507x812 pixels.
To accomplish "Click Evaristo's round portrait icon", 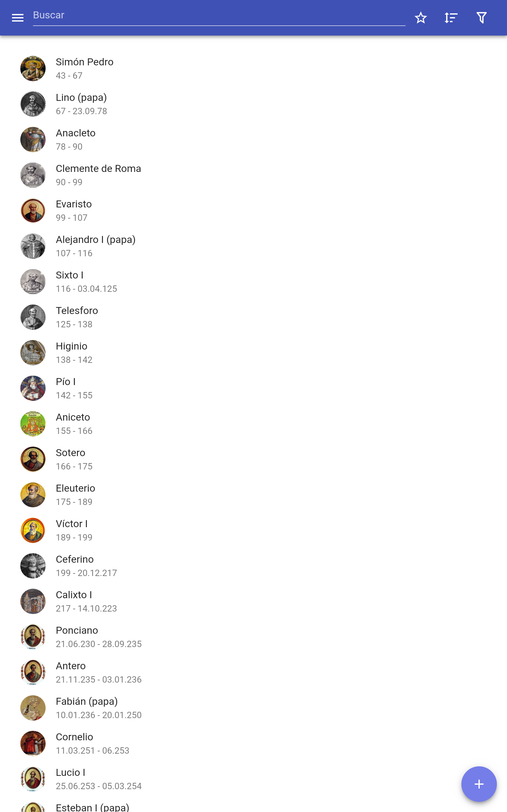I will 33,211.
